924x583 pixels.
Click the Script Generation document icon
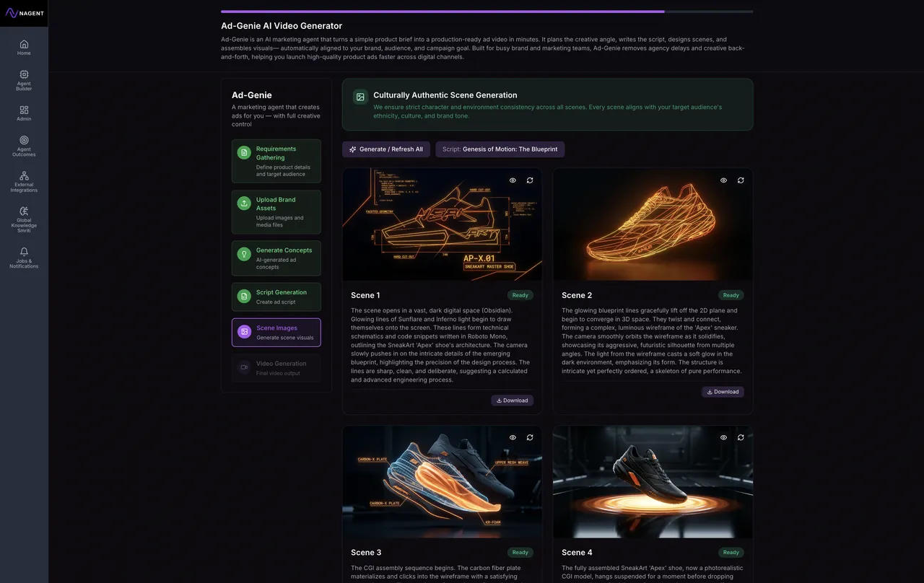tap(244, 296)
